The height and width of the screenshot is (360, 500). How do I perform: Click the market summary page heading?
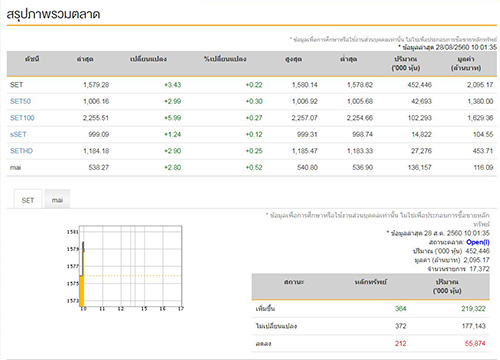coord(53,14)
